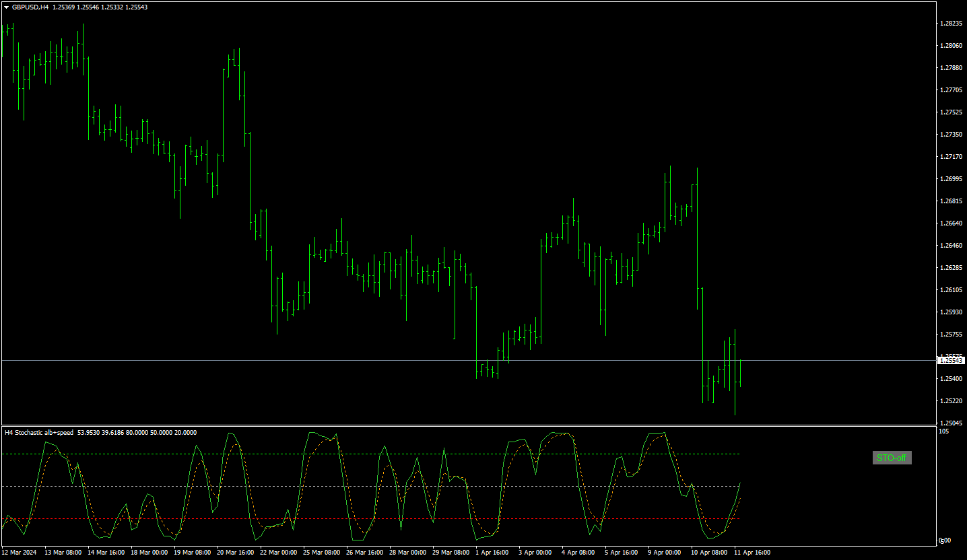Viewport: 967px width, 560px height.
Task: Click the 1.26285 price axis label
Action: (x=952, y=268)
